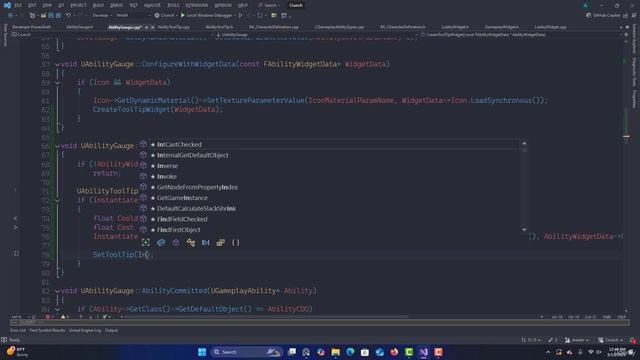Click Save All toolbar icon
This screenshot has height=360, width=640.
pyautogui.click(x=58, y=16)
